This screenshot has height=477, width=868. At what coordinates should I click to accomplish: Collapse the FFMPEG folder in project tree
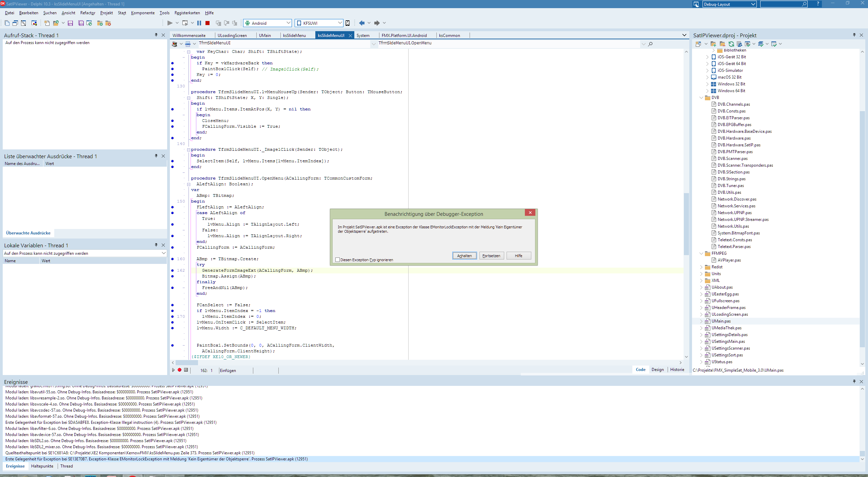tap(702, 253)
